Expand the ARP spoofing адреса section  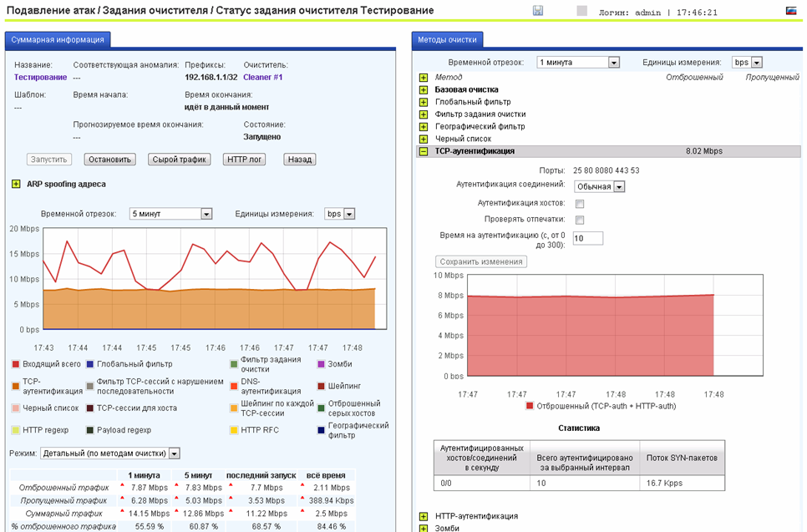17,184
